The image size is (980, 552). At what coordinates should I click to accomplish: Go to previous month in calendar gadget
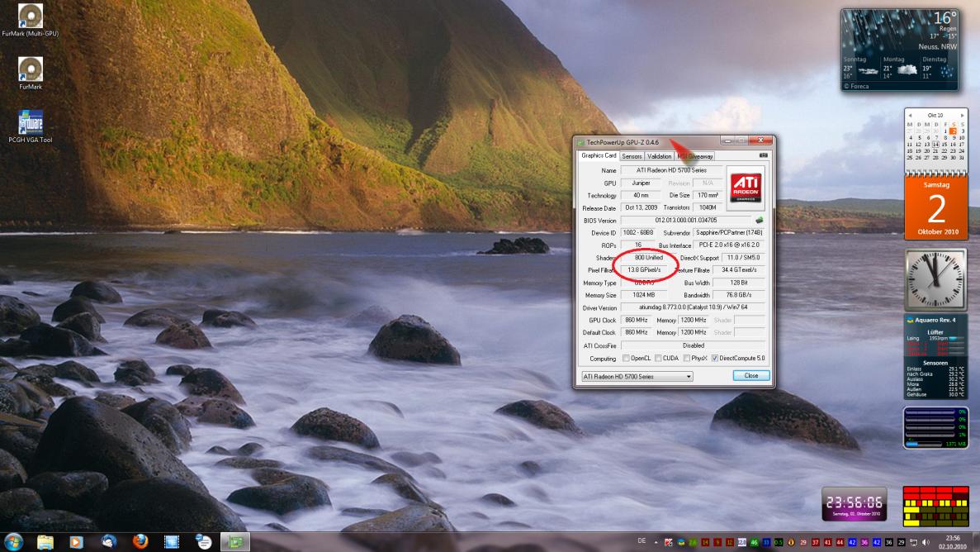pos(910,116)
